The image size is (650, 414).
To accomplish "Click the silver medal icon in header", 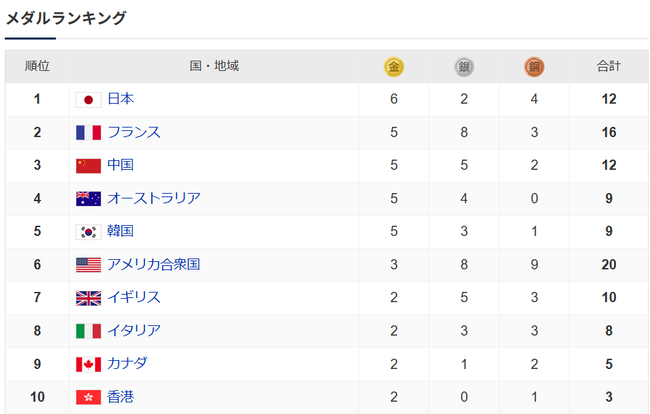I will [x=464, y=67].
